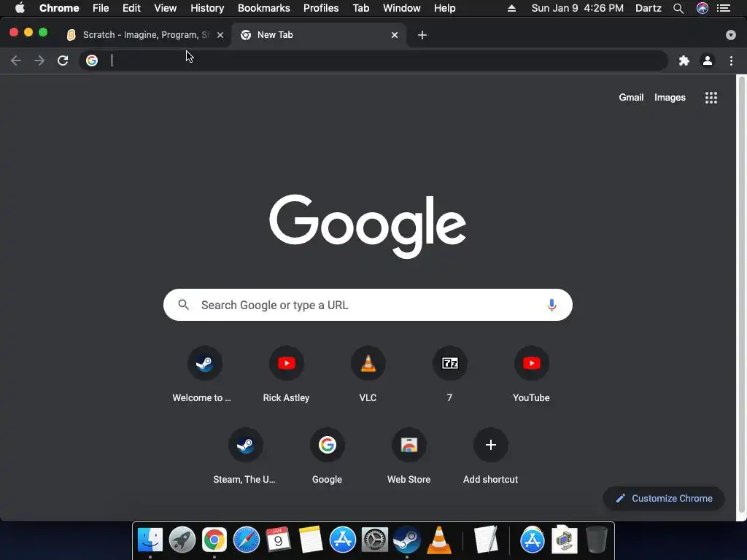Open the File menu
Image resolution: width=747 pixels, height=560 pixels.
point(101,8)
